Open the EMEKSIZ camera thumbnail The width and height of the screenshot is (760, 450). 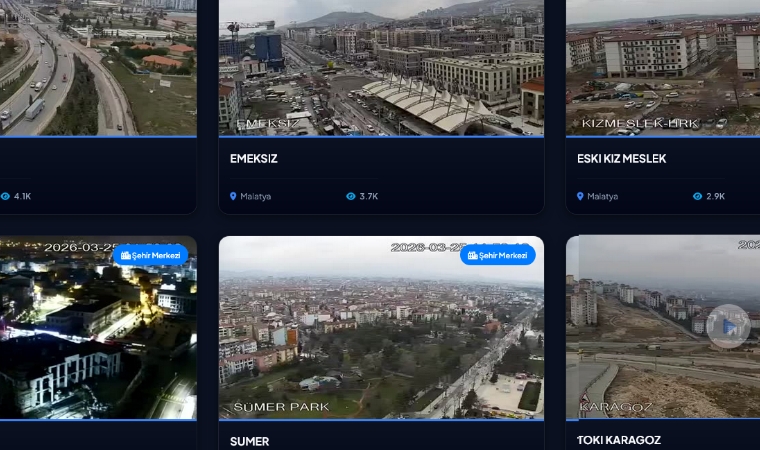(381, 68)
